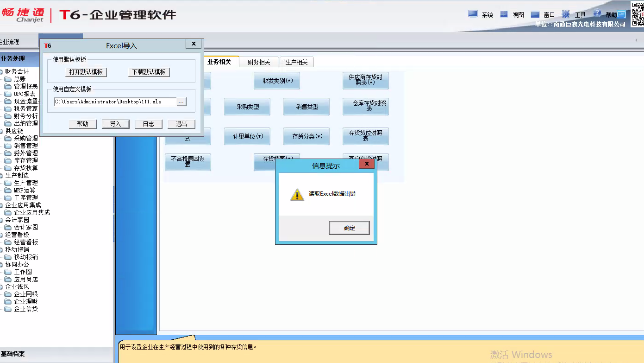Select 存货核算 in the tree
The image size is (644, 363).
[x=26, y=168]
